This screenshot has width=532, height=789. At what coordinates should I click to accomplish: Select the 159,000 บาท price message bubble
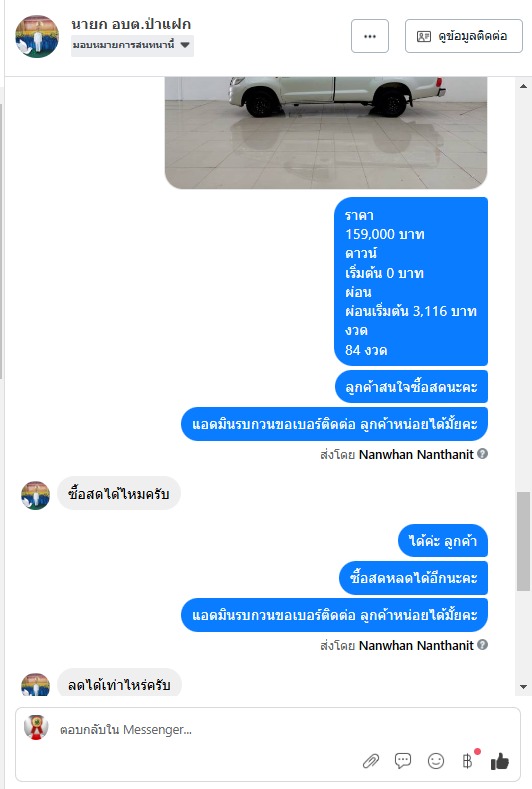(411, 281)
